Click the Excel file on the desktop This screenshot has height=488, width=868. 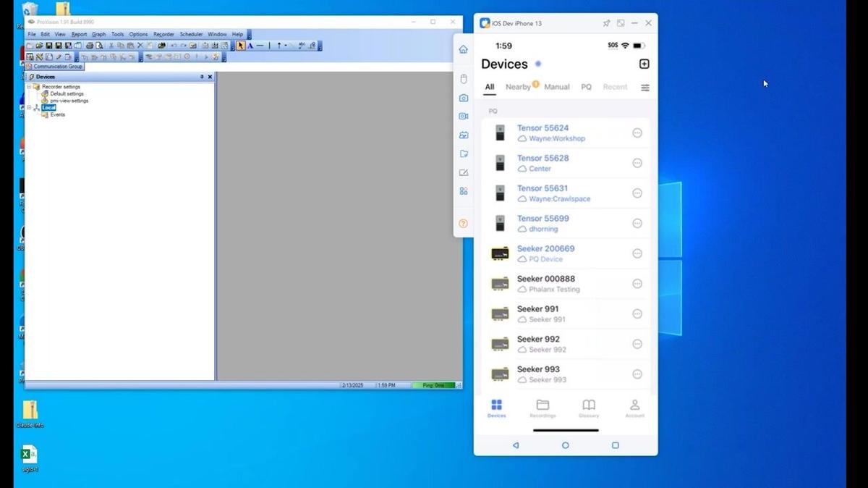pyautogui.click(x=30, y=459)
